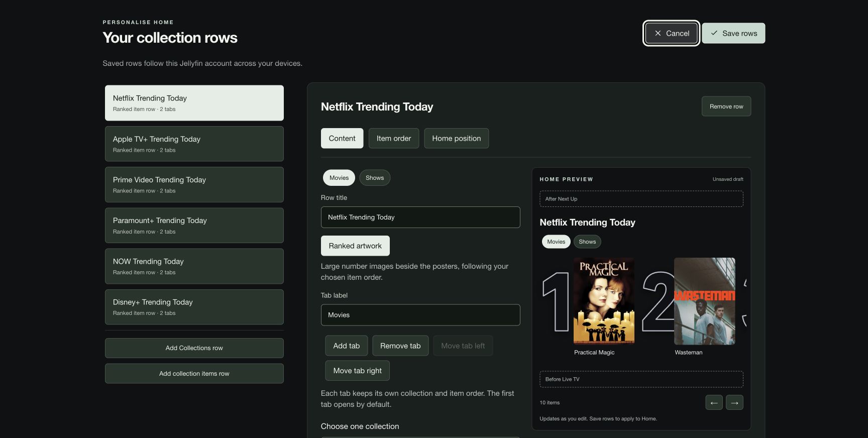Select the NOW Trending Today row
The height and width of the screenshot is (438, 868).
point(194,266)
